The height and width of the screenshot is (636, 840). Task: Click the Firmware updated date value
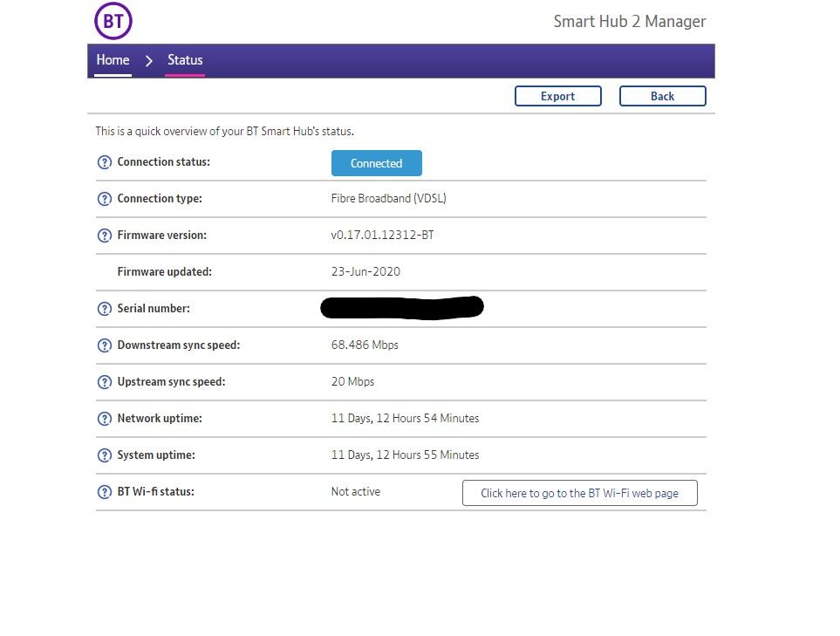365,271
